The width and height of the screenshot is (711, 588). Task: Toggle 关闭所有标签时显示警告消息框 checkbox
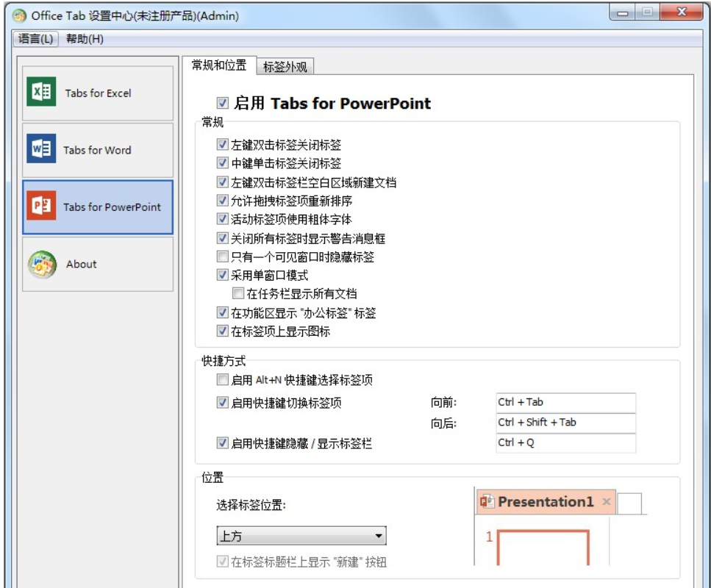[222, 238]
